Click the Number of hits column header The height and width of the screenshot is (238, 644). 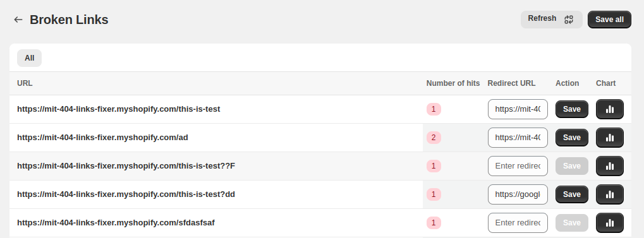(453, 83)
